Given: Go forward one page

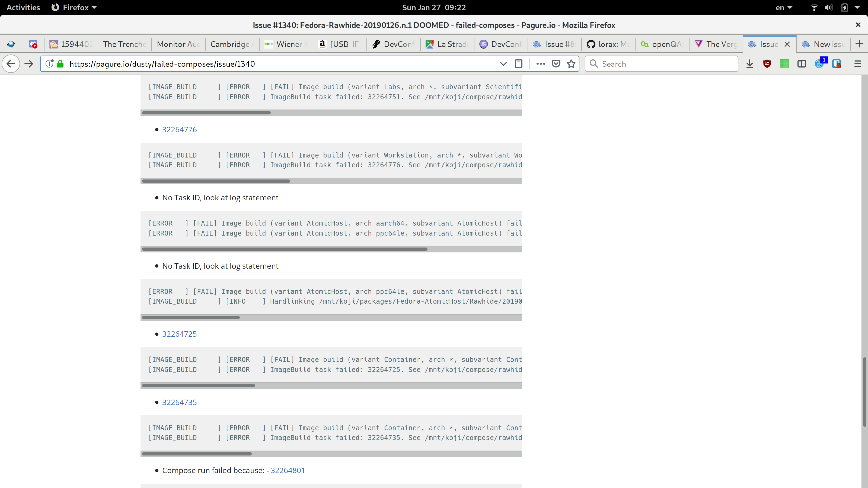Looking at the screenshot, I should click(29, 64).
